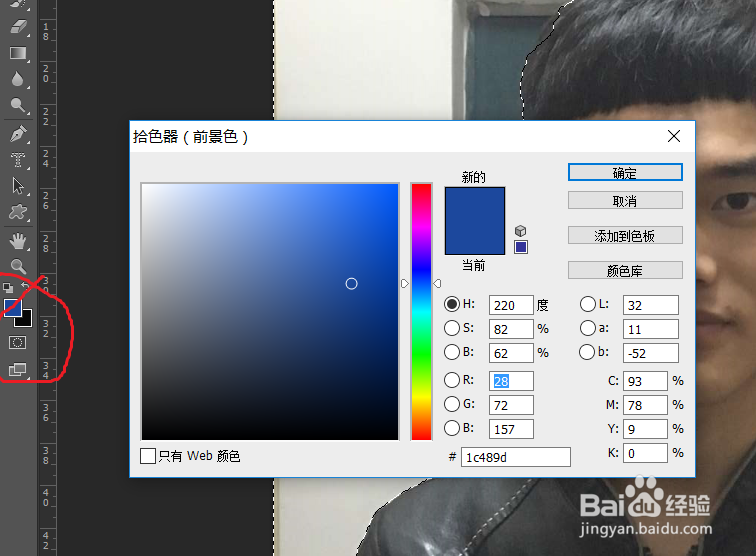
Task: Click the G field showing 72
Action: click(x=511, y=405)
